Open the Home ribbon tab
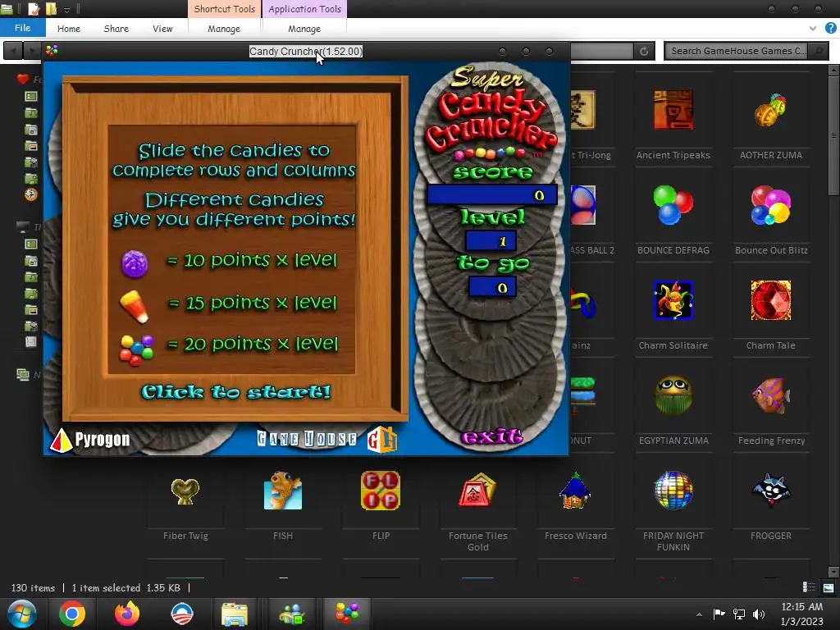 [69, 29]
